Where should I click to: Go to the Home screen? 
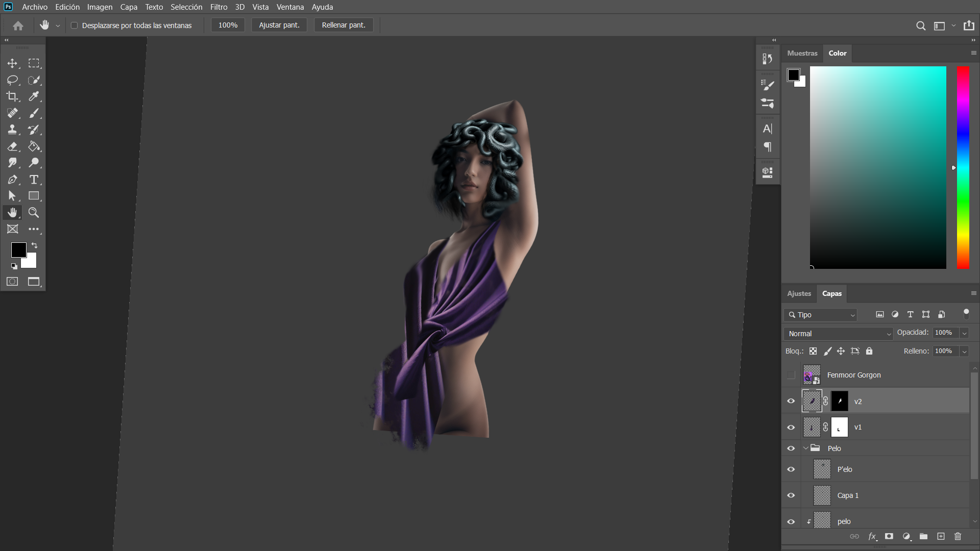pyautogui.click(x=18, y=26)
